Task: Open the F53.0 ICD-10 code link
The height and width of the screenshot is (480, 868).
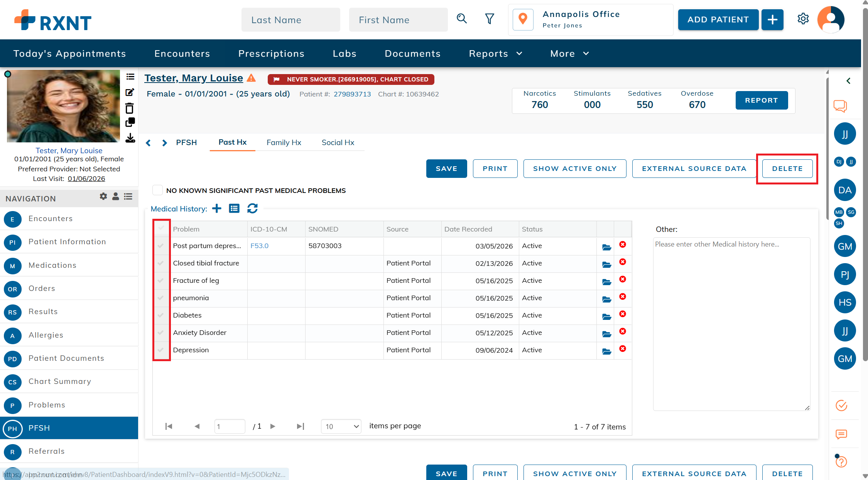Action: (x=259, y=246)
